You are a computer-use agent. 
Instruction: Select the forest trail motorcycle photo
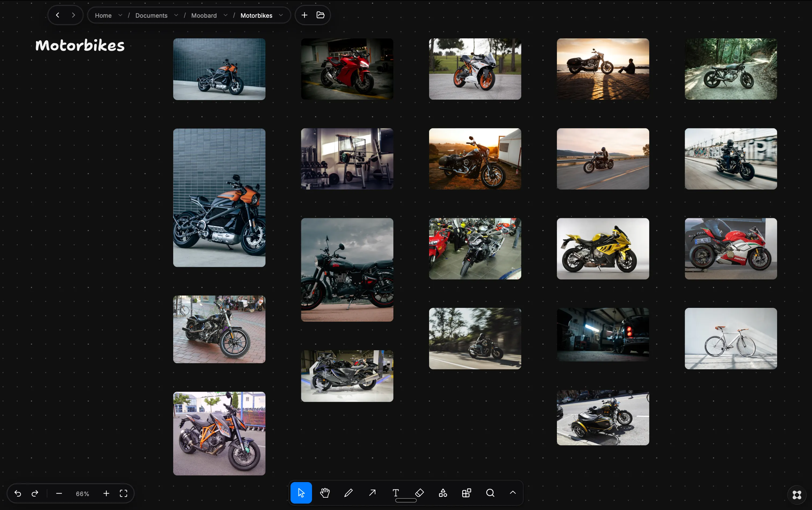[731, 69]
